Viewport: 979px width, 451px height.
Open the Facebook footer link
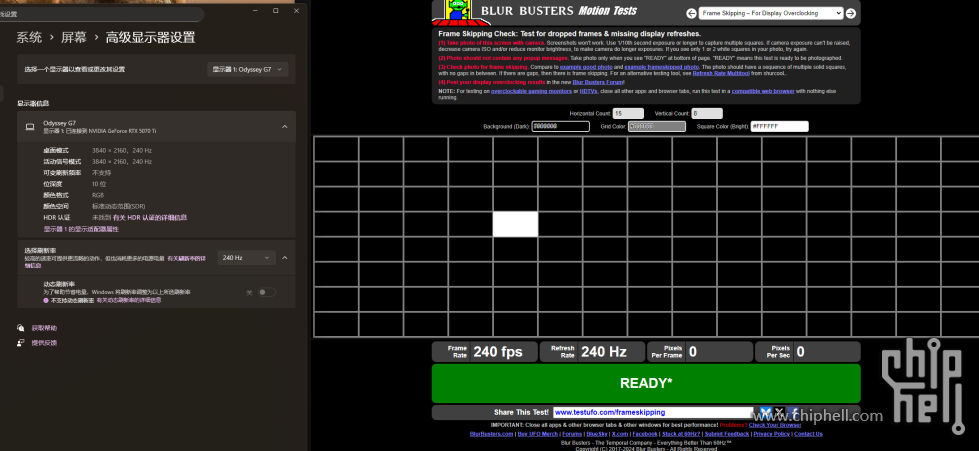pyautogui.click(x=645, y=434)
